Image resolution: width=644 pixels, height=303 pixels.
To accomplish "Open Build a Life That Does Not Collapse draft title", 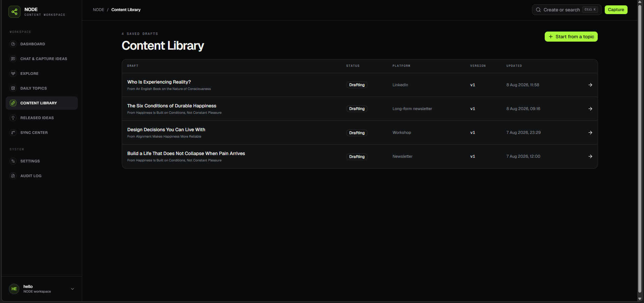I will [x=186, y=153].
